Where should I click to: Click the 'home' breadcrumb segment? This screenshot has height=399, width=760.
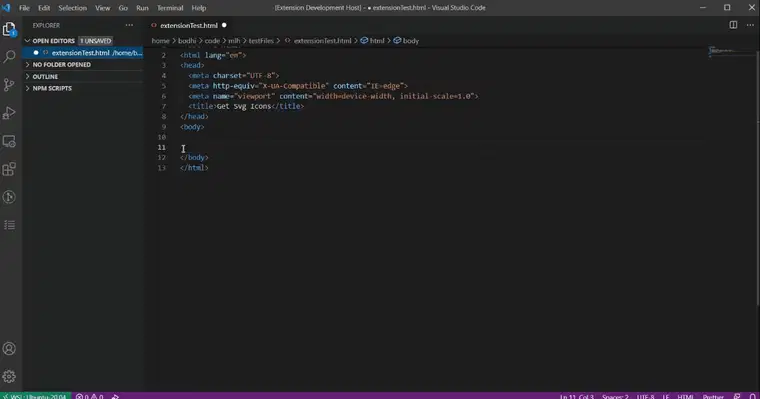click(x=160, y=41)
